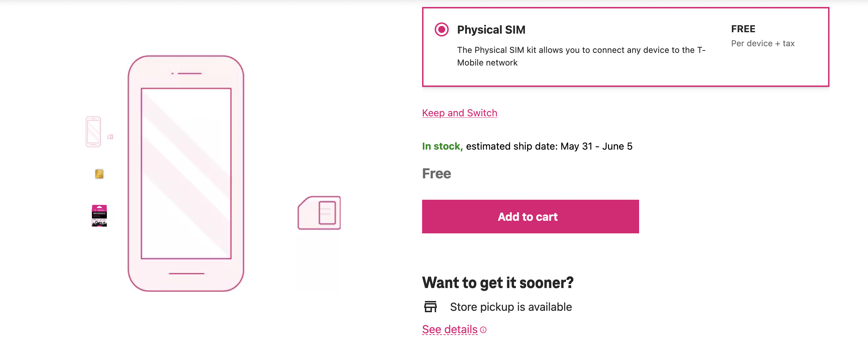This screenshot has width=868, height=349.
Task: Click the pink phone outline illustration
Action: point(186,173)
